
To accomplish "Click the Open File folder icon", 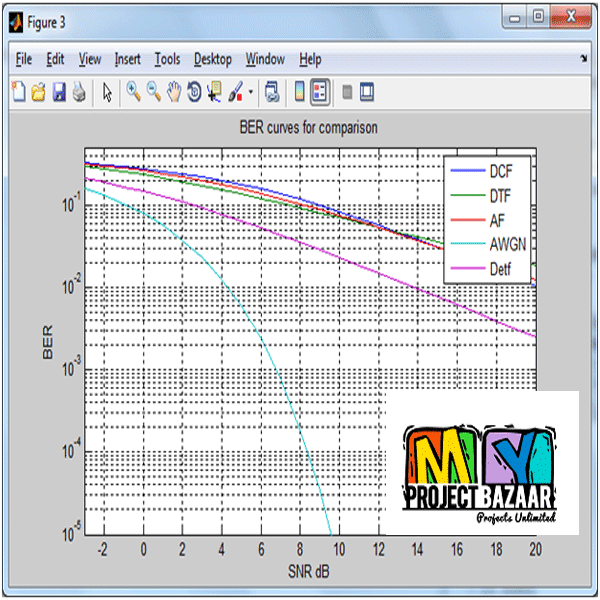I will pos(39,93).
